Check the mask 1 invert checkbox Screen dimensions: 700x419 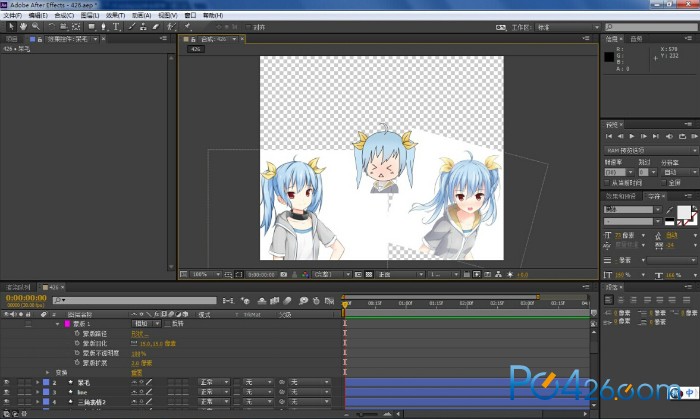coord(167,324)
